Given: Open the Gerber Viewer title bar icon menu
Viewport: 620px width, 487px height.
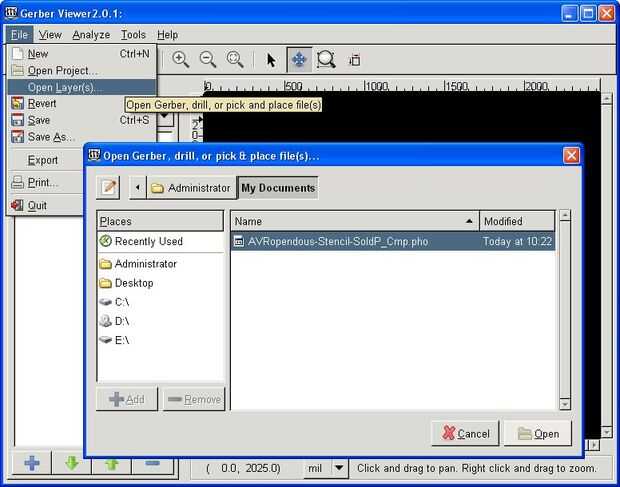Looking at the screenshot, I should 11,13.
